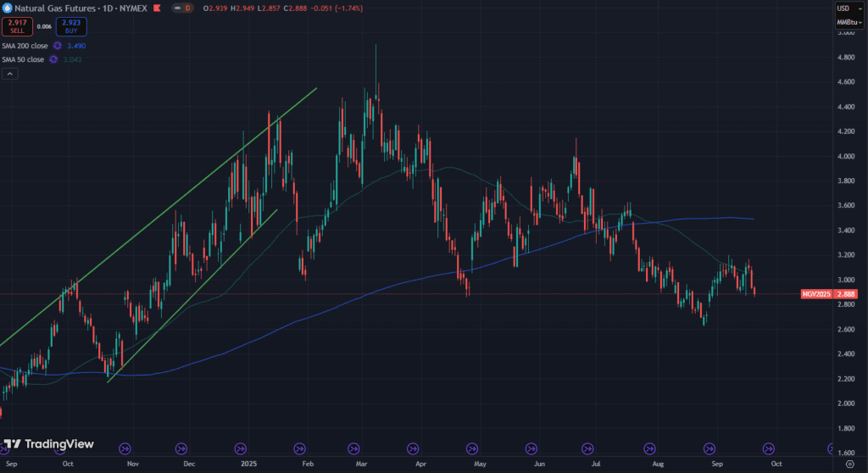Click the Natural Gas Futures title text
This screenshot has height=473, width=868.
[x=51, y=8]
